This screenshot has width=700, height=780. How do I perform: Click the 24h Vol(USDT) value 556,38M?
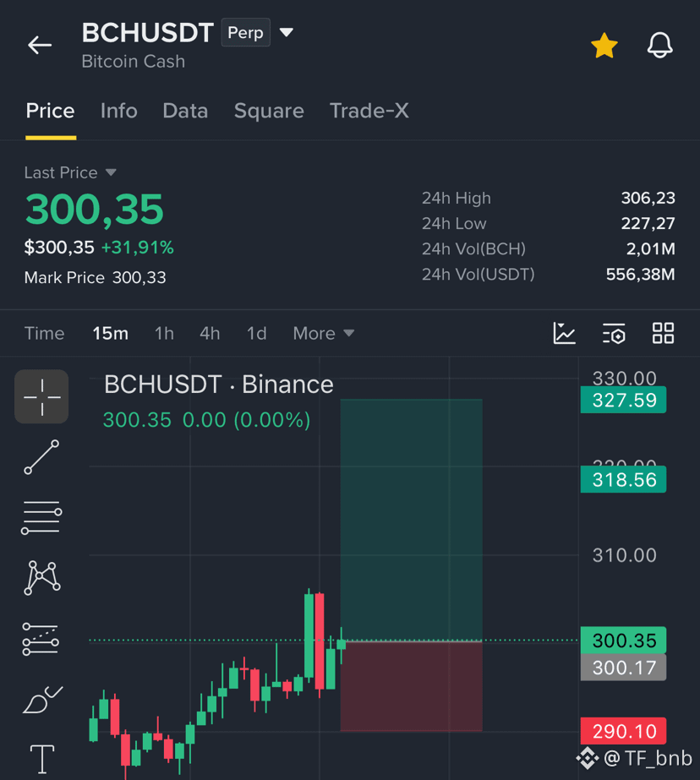[640, 274]
